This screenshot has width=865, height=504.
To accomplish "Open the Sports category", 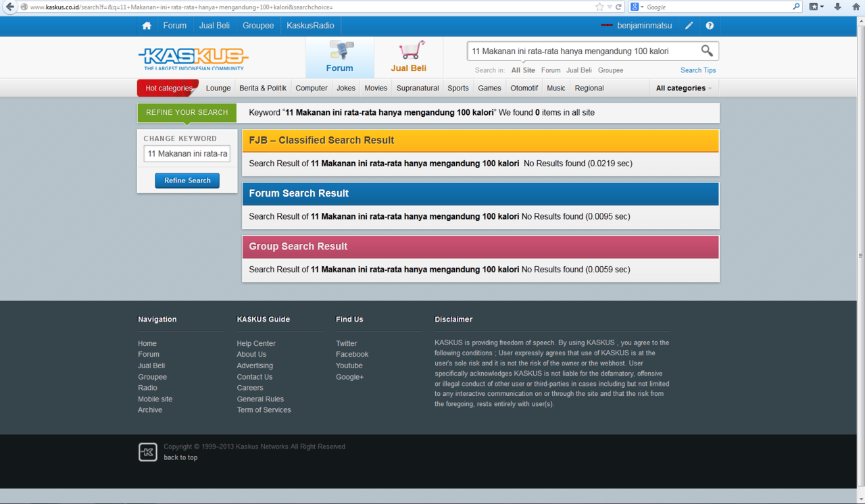I will [458, 88].
